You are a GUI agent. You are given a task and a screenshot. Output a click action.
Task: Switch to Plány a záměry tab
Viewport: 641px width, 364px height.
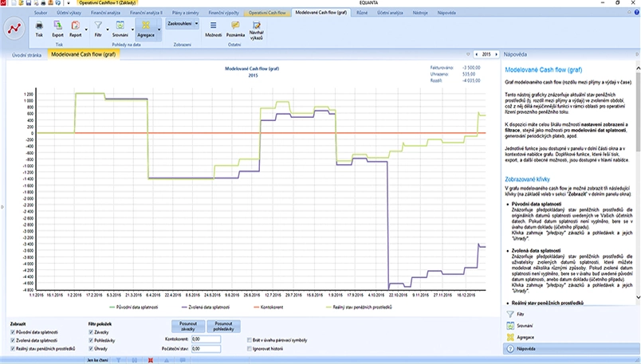click(185, 13)
